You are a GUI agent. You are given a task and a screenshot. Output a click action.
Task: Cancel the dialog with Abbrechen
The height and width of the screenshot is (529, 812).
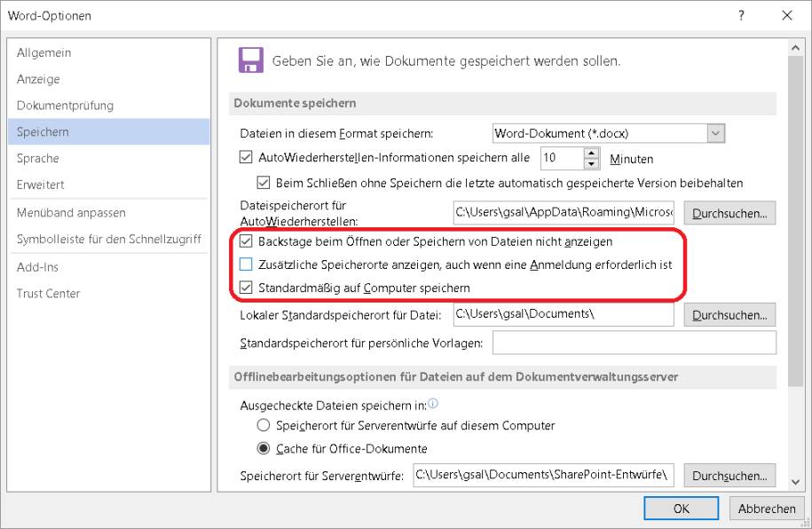pos(766,509)
